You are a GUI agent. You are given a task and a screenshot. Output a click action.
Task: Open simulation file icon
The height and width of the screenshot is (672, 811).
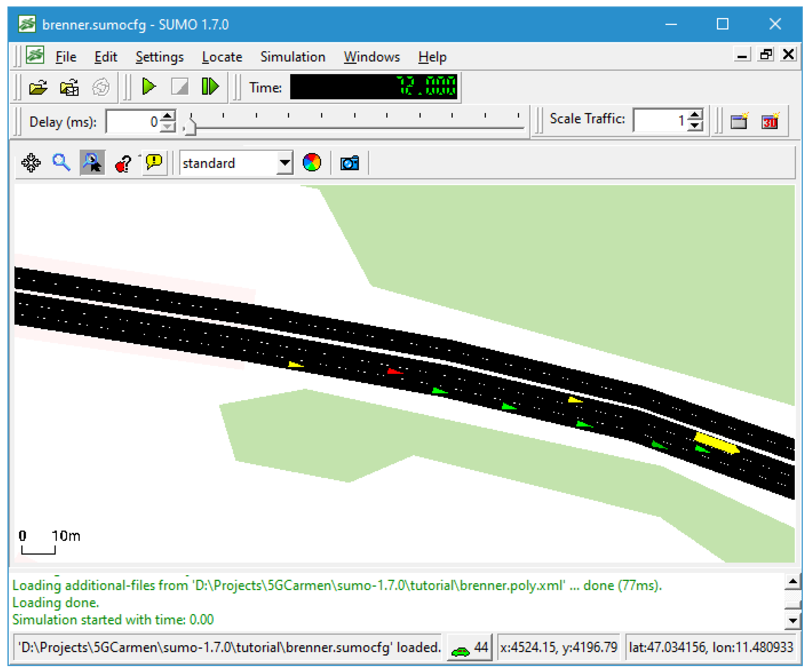pyautogui.click(x=38, y=87)
